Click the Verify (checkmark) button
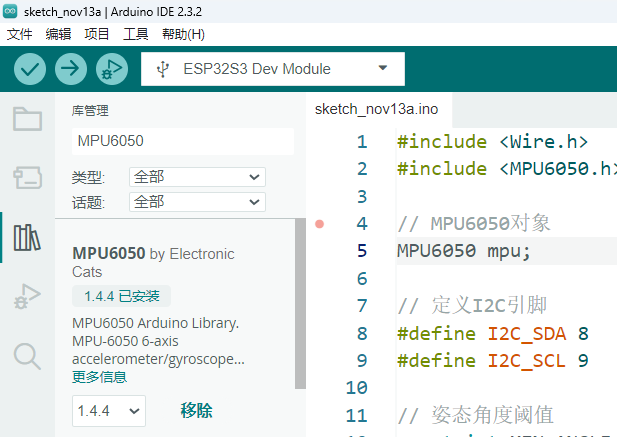Image resolution: width=617 pixels, height=437 pixels. tap(30, 69)
